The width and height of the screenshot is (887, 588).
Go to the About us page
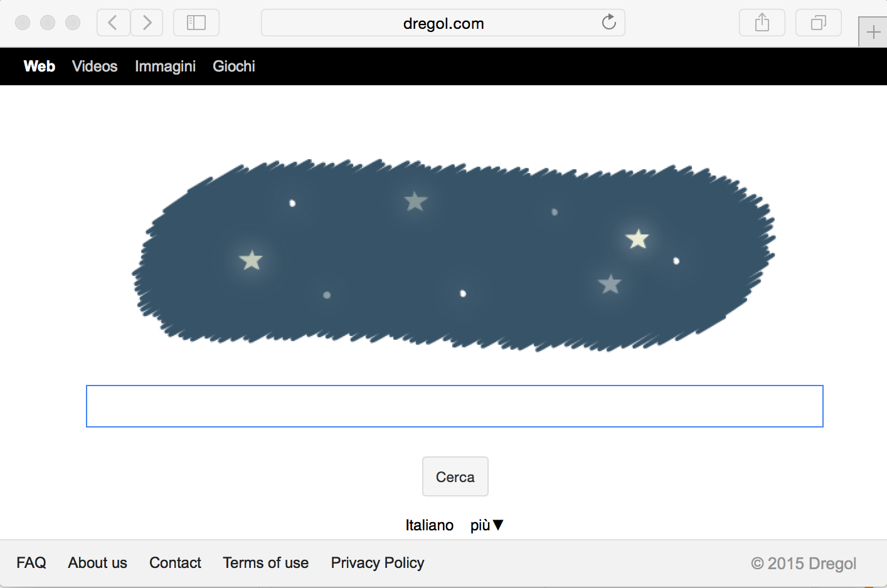(x=98, y=563)
